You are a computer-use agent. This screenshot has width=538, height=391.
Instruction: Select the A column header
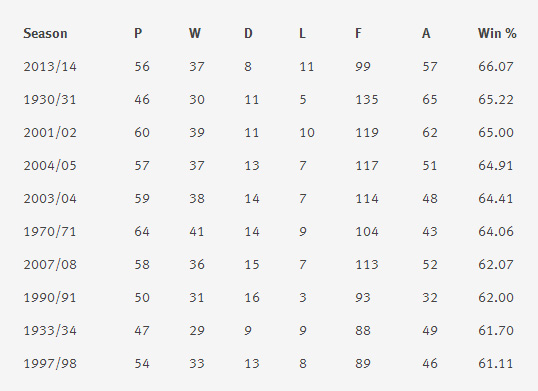[x=426, y=34]
